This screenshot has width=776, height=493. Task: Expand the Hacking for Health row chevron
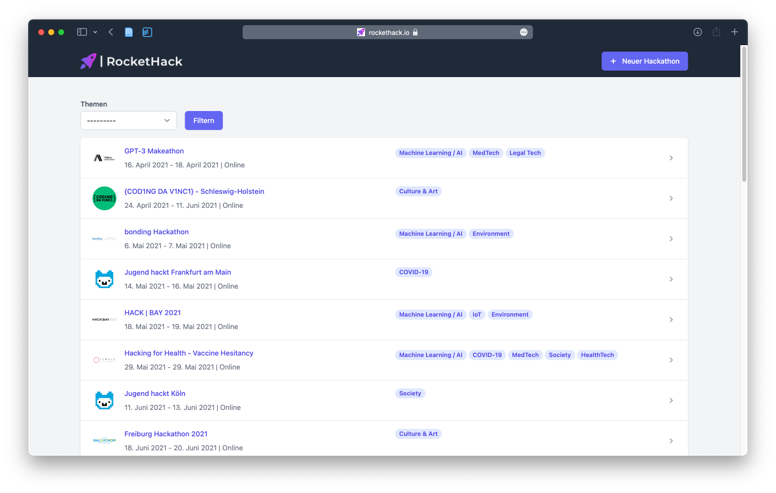coord(671,360)
